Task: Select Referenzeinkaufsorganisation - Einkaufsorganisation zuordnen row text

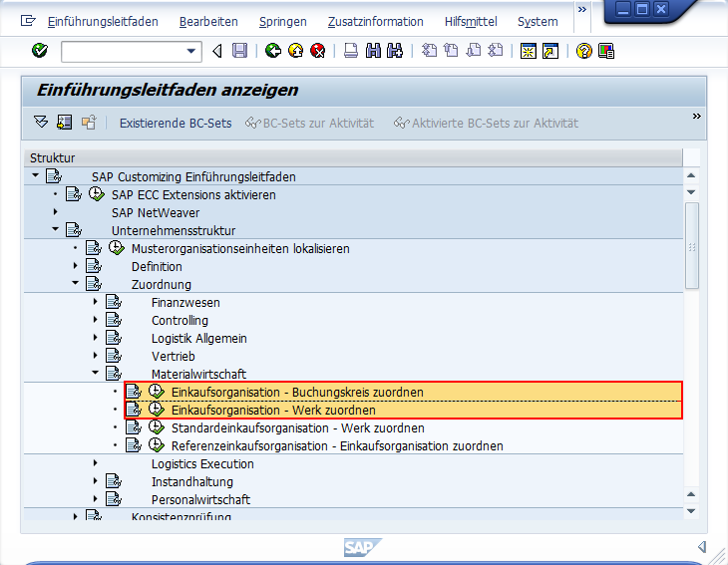Action: (x=337, y=446)
